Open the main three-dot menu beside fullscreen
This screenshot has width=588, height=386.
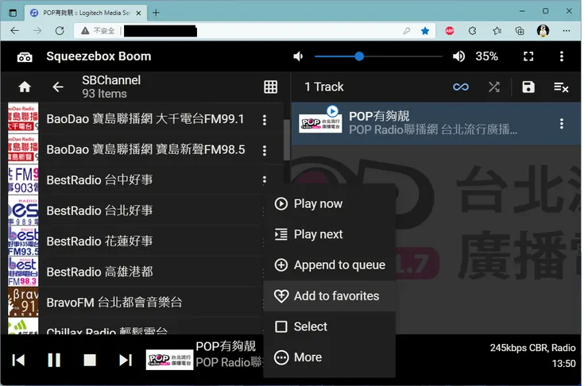pyautogui.click(x=561, y=56)
